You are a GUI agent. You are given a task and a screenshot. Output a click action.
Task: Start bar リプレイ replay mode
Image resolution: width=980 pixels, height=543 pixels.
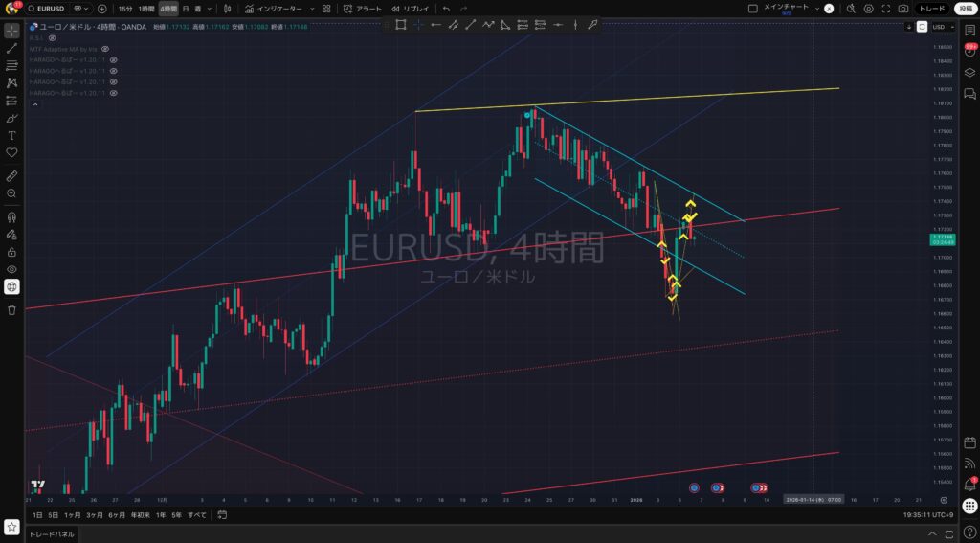pos(411,9)
